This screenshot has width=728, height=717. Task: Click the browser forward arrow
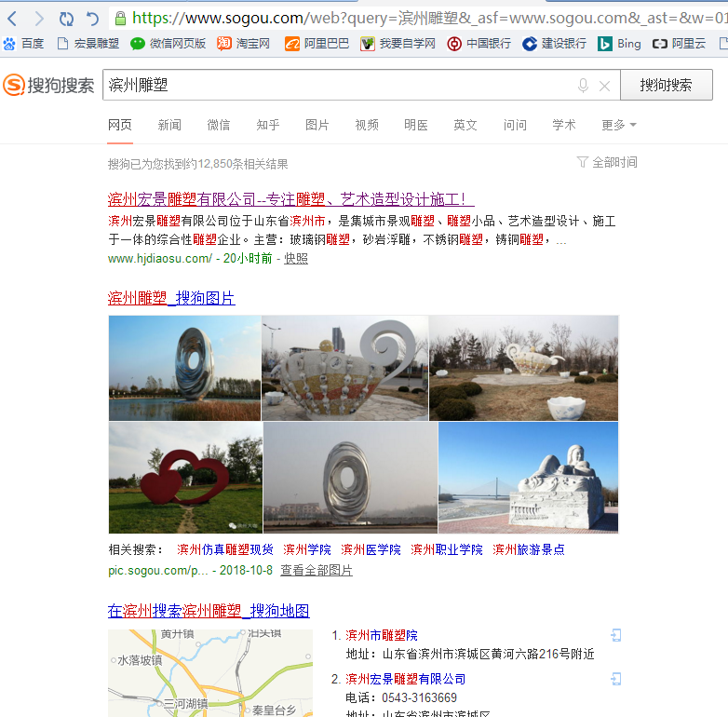pyautogui.click(x=39, y=19)
